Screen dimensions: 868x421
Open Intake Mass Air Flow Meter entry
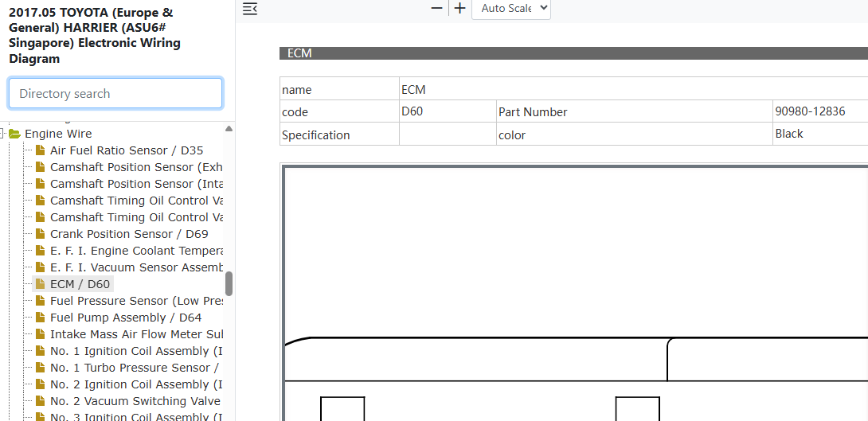[x=136, y=334]
